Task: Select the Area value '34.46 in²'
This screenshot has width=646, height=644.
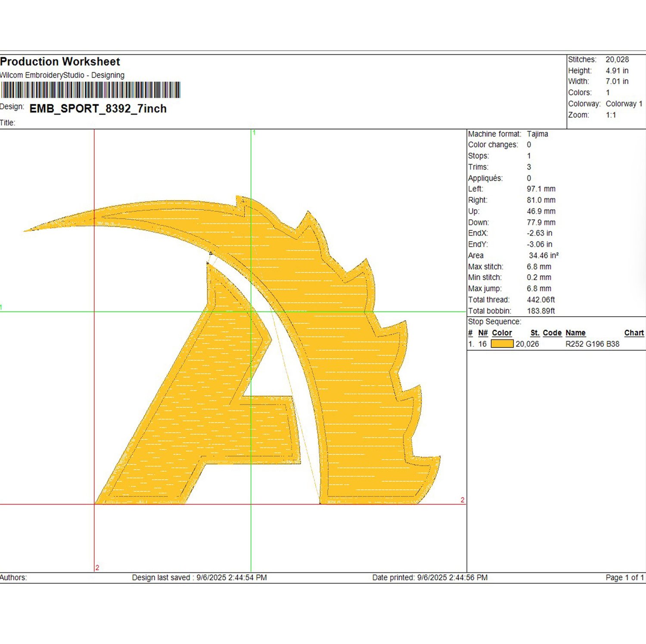Action: click(544, 255)
